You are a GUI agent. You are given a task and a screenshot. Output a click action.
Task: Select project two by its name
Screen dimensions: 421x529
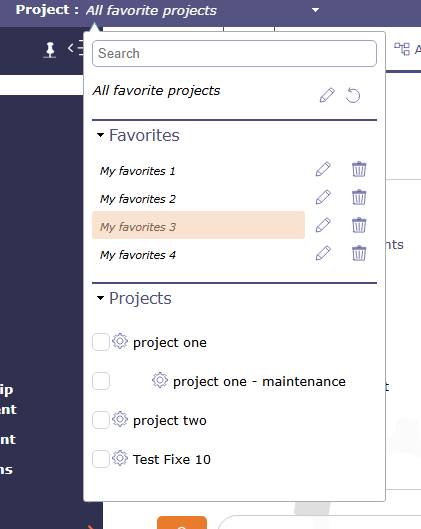tap(170, 421)
